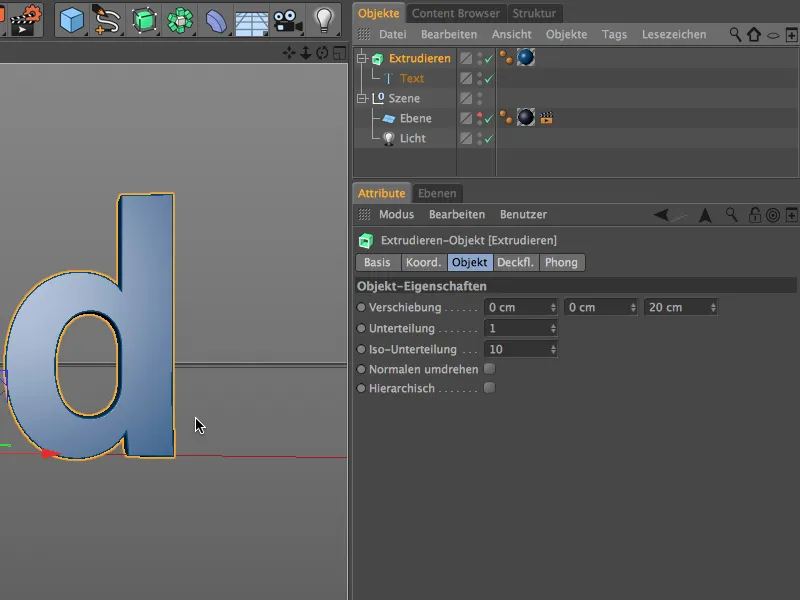
Task: Select the Text object in tree
Action: (412, 78)
